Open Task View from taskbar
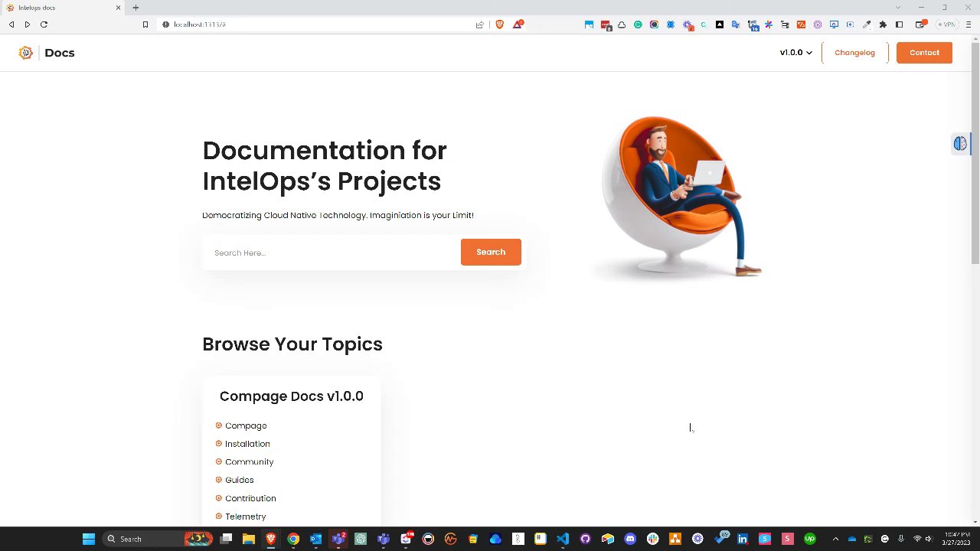 point(226,539)
